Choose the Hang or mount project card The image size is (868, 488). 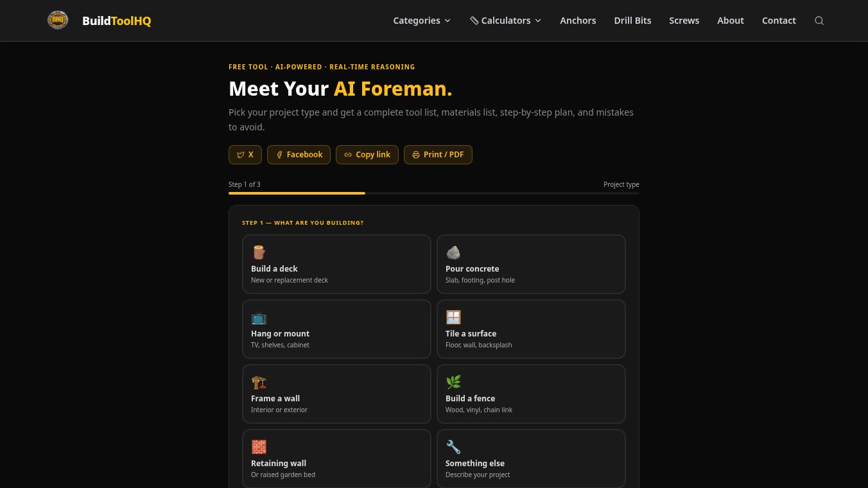tap(336, 329)
